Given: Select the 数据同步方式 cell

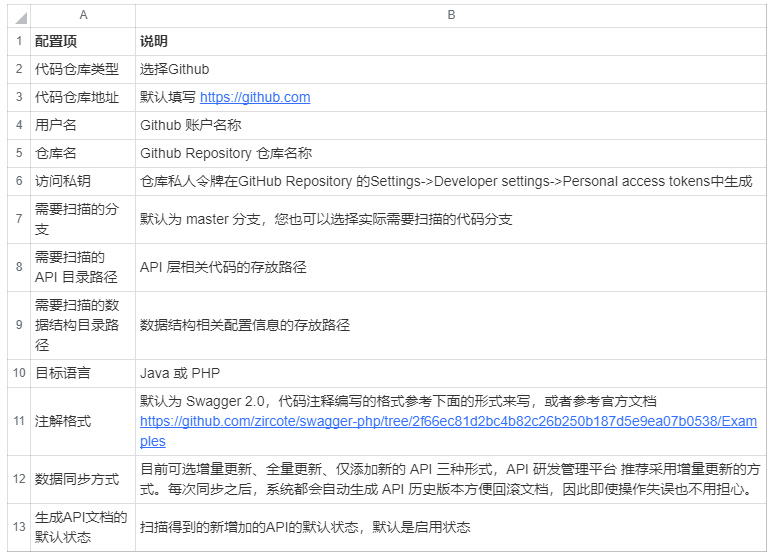Looking at the screenshot, I should (83, 479).
